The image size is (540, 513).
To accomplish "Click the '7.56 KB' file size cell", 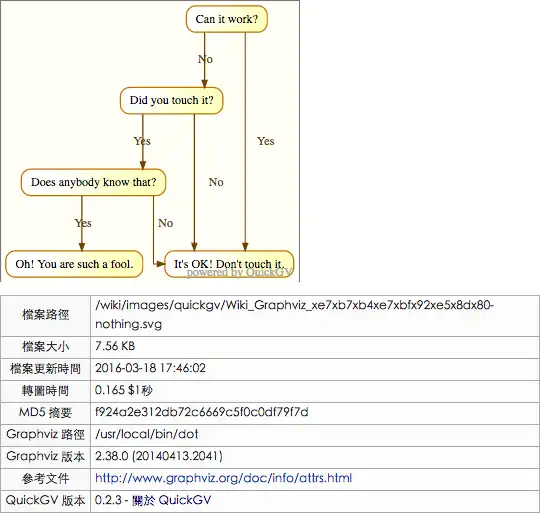I will 315,346.
